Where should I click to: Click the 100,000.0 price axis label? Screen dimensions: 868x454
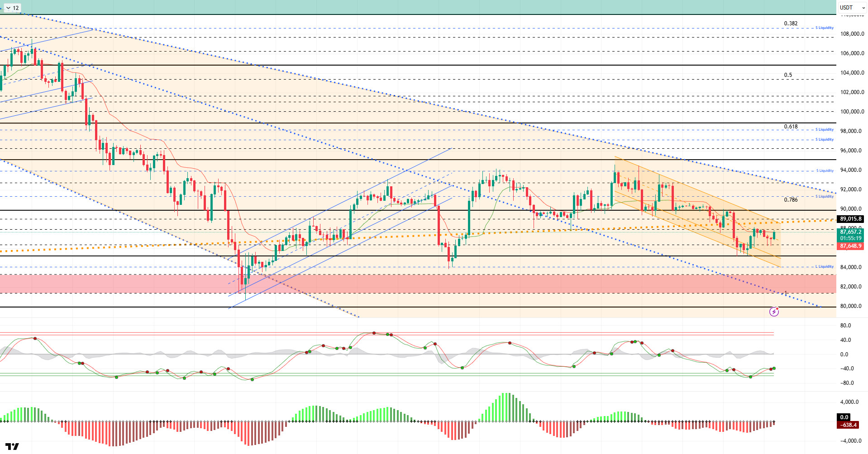pos(852,112)
